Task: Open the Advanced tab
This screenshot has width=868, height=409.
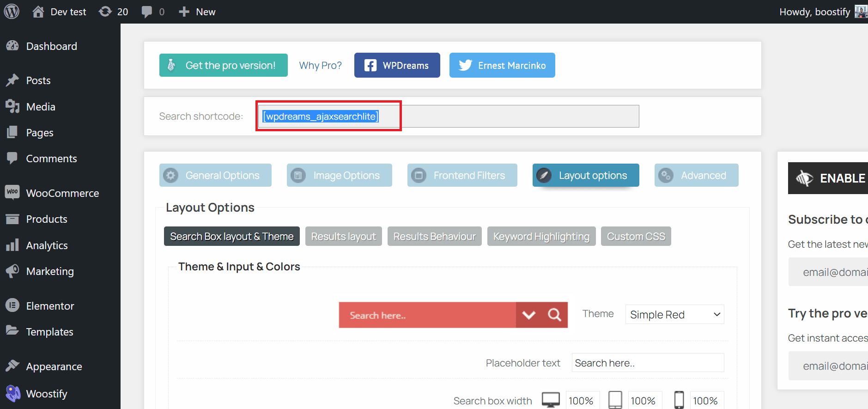Action: point(696,175)
